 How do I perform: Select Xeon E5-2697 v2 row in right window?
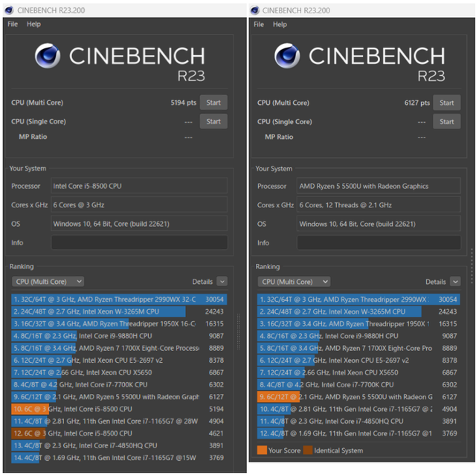(x=358, y=360)
